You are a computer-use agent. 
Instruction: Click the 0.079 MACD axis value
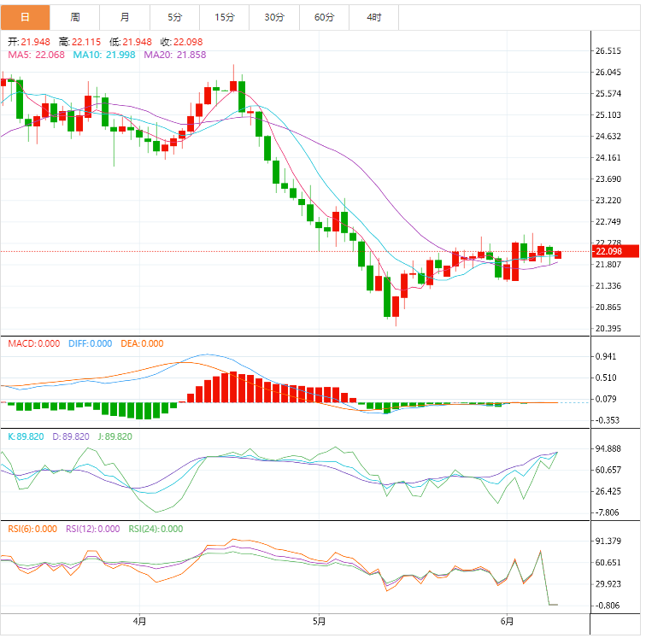[606, 400]
